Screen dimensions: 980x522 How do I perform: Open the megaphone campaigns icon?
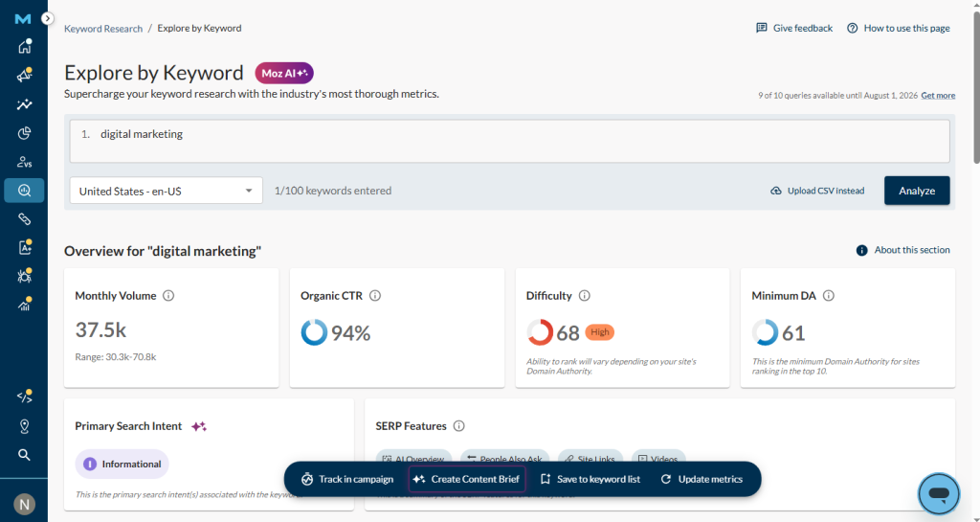click(x=24, y=76)
